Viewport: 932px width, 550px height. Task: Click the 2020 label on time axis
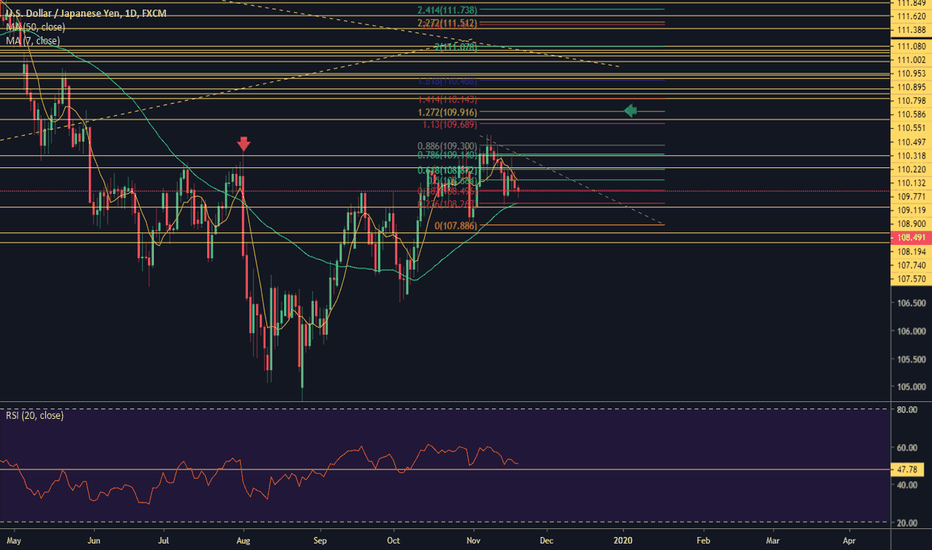(x=626, y=540)
